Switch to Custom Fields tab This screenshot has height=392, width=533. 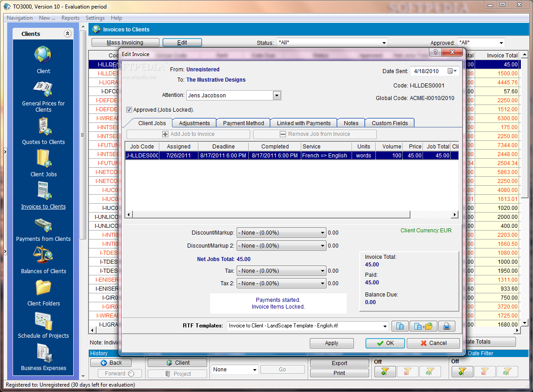[390, 123]
